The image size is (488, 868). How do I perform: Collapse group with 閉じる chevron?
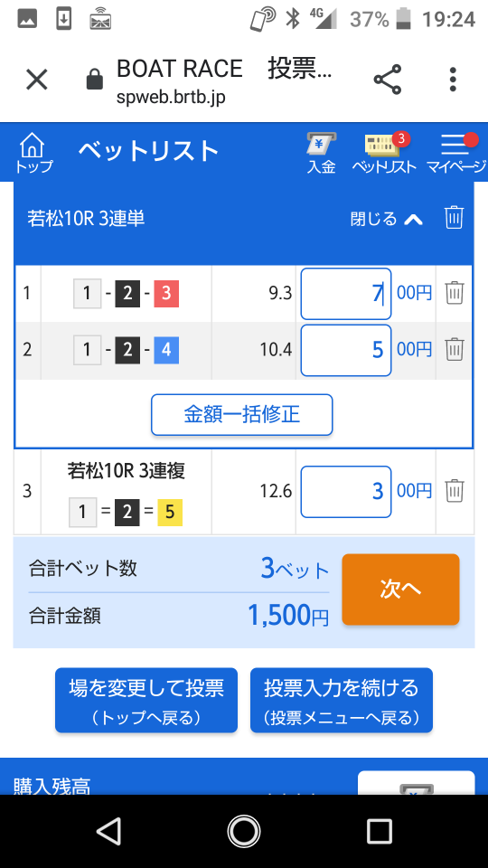click(x=387, y=219)
